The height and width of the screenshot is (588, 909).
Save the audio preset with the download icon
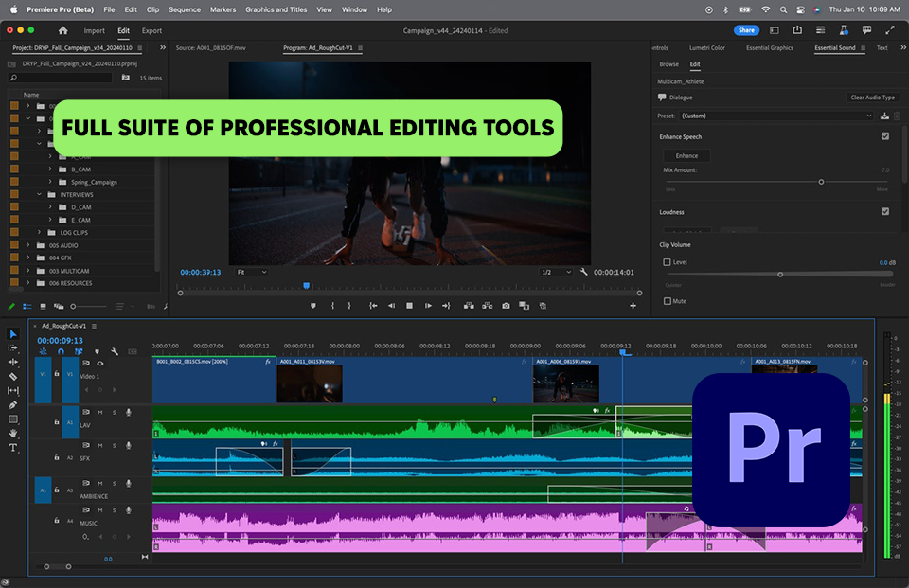click(884, 116)
